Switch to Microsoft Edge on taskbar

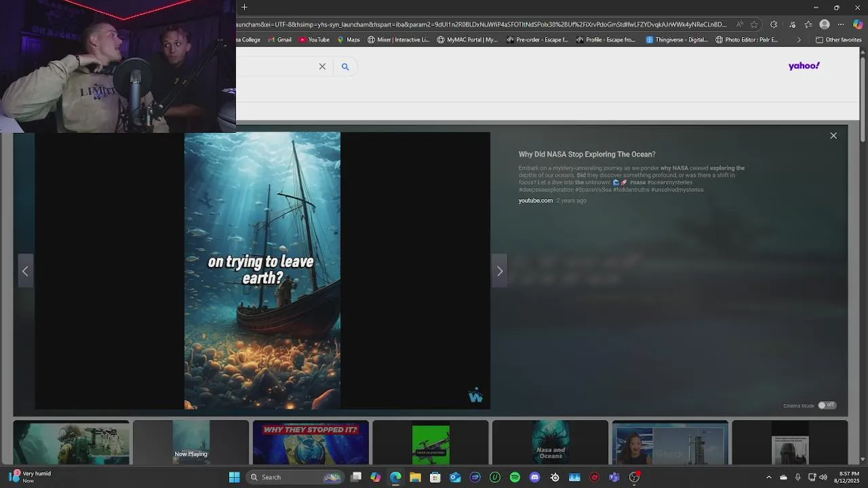point(395,477)
